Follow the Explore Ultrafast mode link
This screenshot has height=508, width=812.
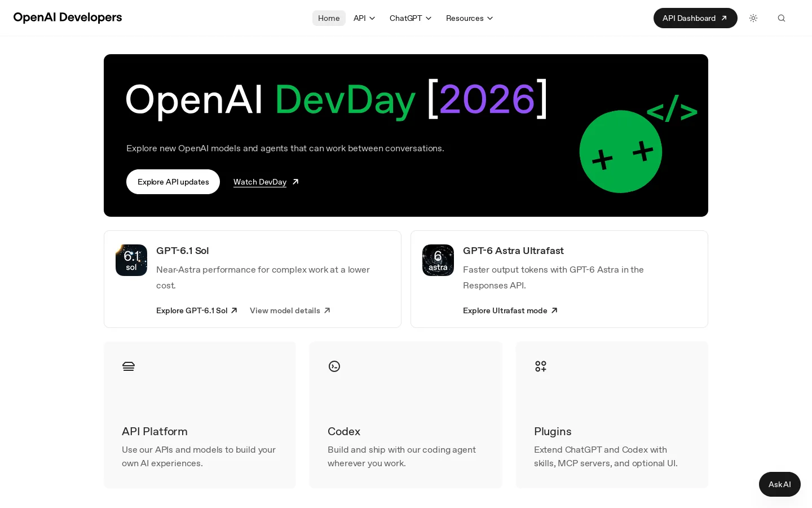510,310
